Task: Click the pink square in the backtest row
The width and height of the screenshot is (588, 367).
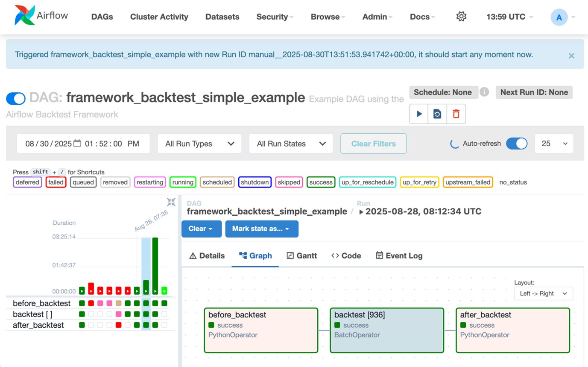Action: (119, 314)
